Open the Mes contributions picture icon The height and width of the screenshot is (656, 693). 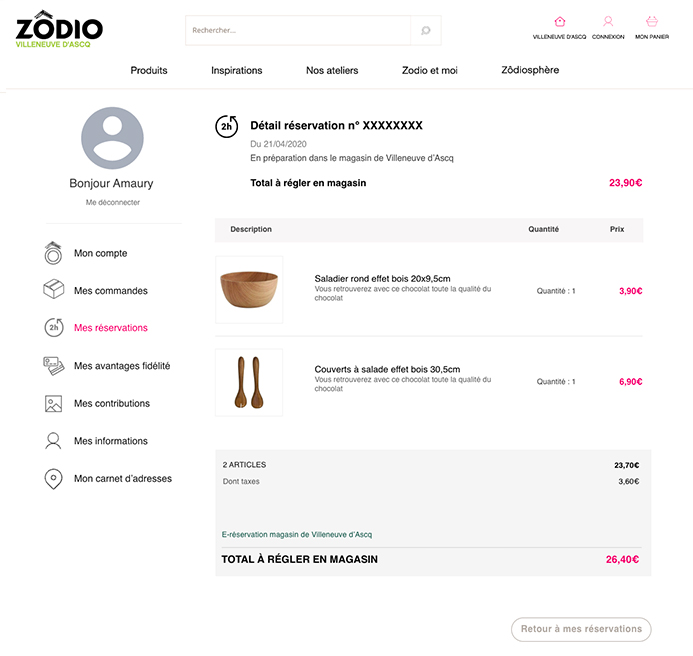point(53,404)
